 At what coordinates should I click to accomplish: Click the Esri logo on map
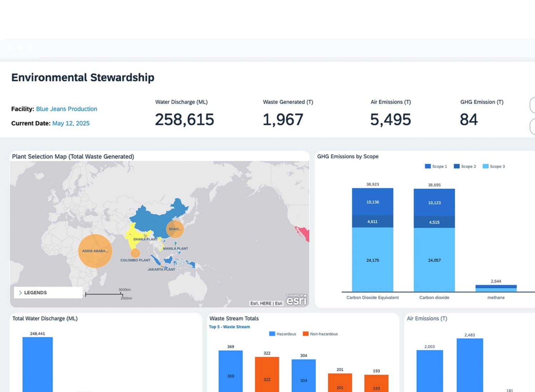(296, 300)
